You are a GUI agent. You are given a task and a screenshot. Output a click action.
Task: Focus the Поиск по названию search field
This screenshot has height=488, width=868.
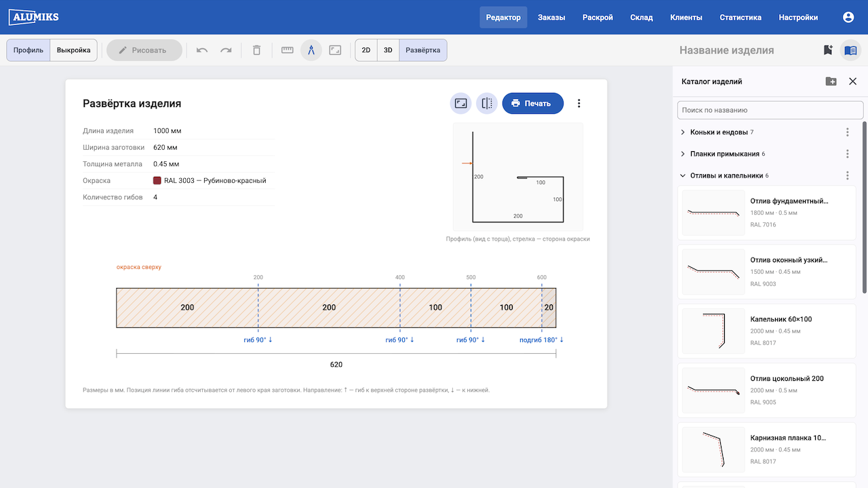tap(770, 110)
